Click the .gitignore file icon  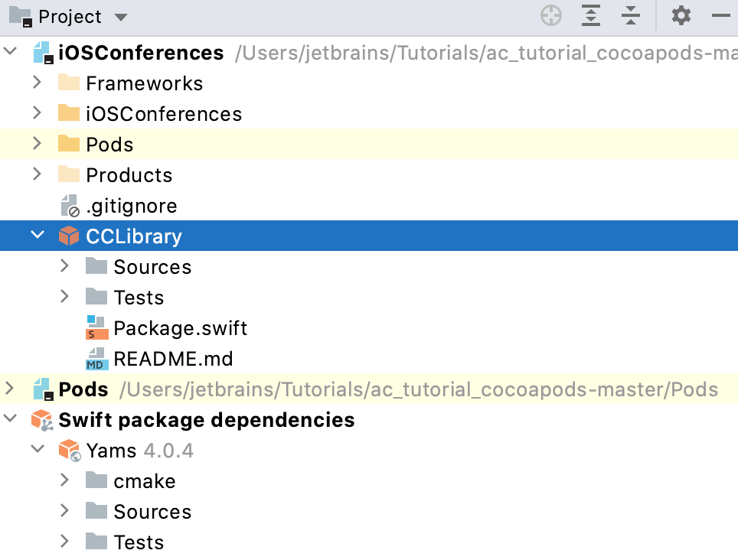[69, 206]
